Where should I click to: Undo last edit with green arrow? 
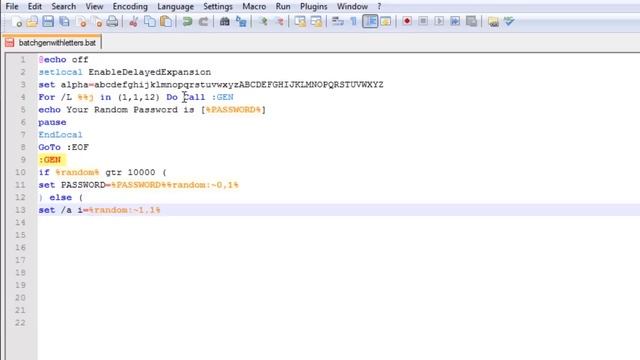click(187, 22)
